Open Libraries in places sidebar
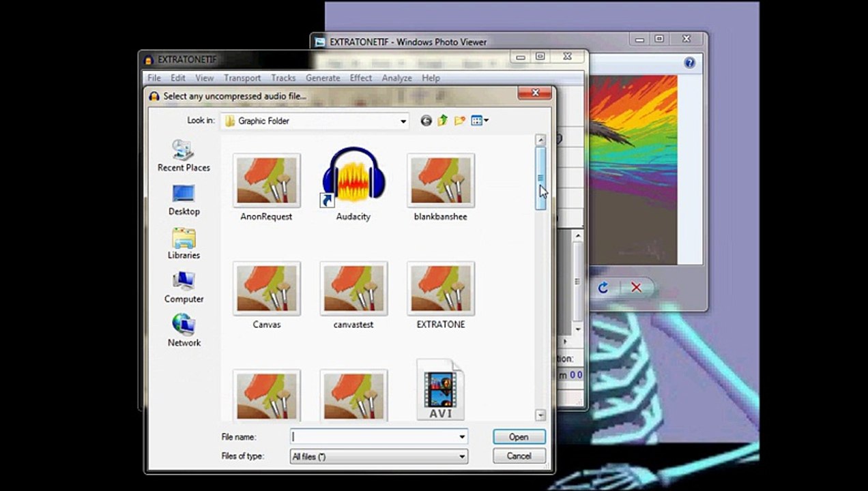The height and width of the screenshot is (491, 868). click(x=184, y=243)
